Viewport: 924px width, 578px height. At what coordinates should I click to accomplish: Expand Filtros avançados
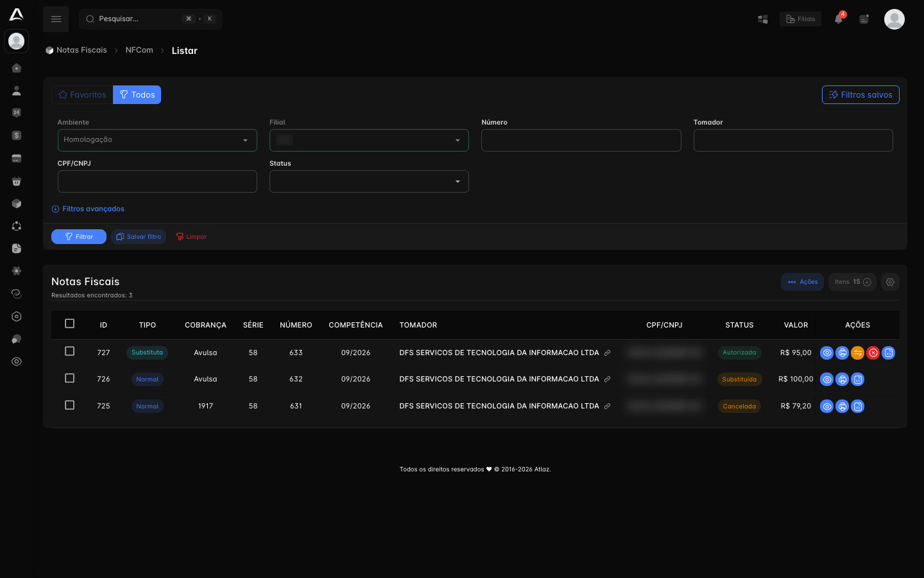coord(88,209)
